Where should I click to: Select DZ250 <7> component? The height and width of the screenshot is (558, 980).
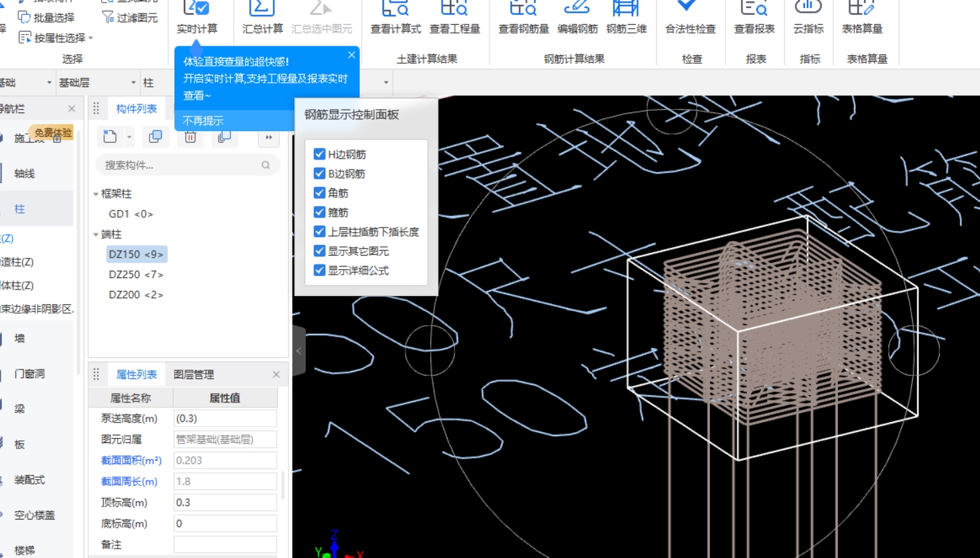[136, 275]
